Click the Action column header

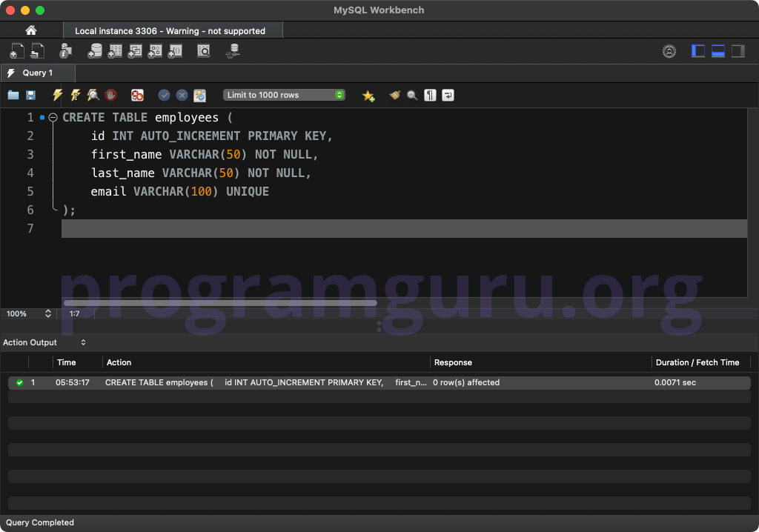click(x=119, y=362)
